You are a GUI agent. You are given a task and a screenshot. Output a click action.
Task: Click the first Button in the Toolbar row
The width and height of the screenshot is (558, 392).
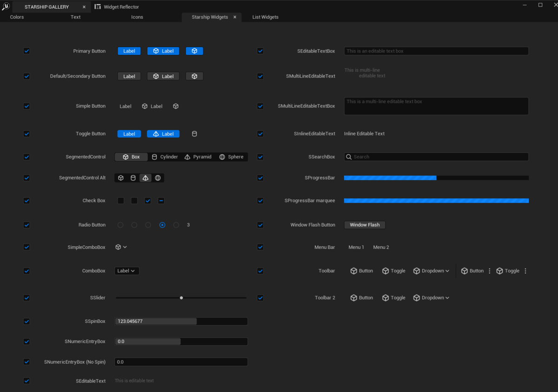[361, 271]
